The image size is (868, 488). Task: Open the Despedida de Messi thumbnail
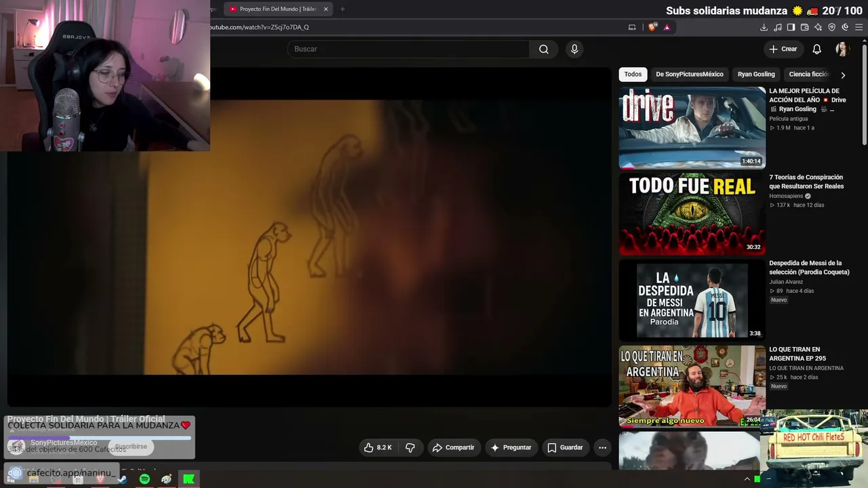(x=692, y=300)
